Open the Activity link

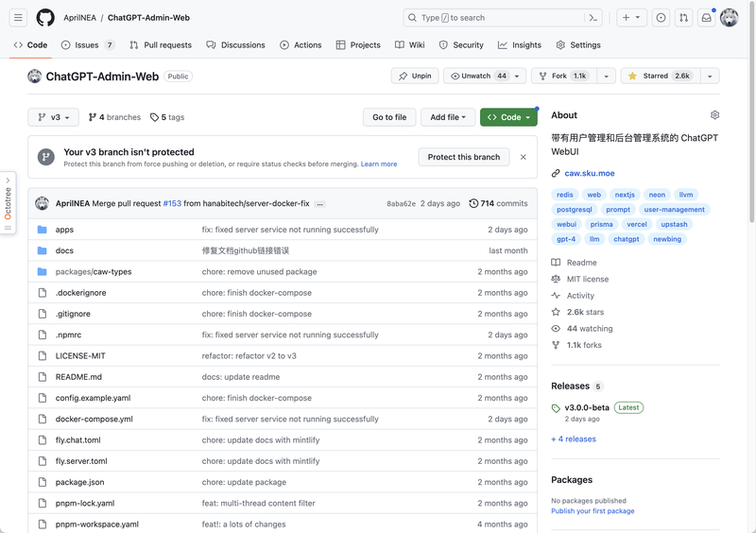[x=580, y=296]
